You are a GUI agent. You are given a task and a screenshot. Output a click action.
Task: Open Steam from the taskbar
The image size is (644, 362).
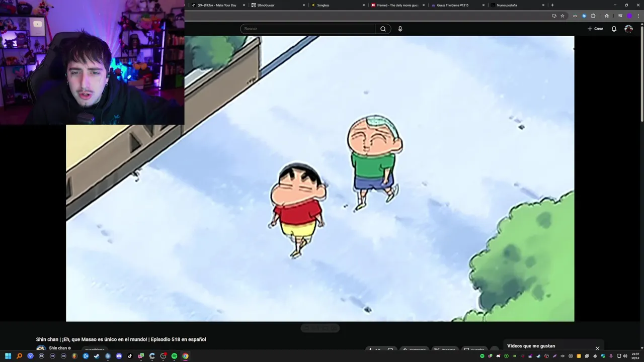point(97,356)
